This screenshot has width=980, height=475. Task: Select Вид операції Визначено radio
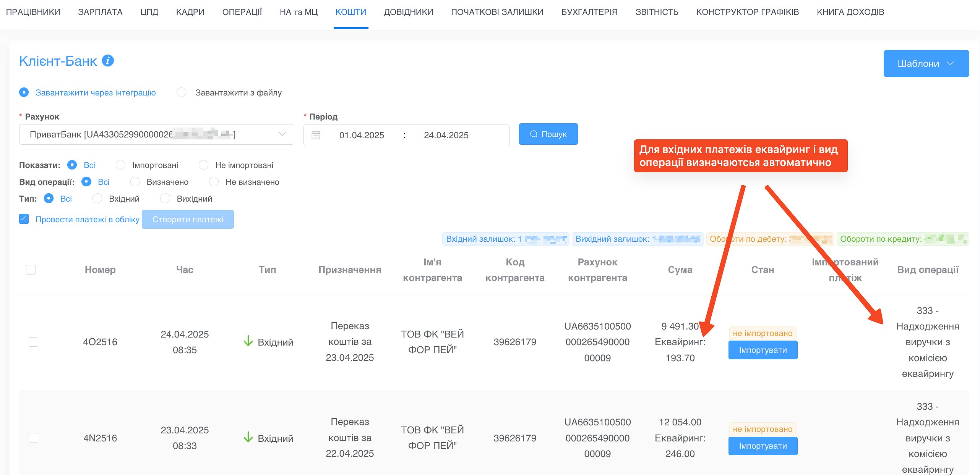(x=135, y=182)
